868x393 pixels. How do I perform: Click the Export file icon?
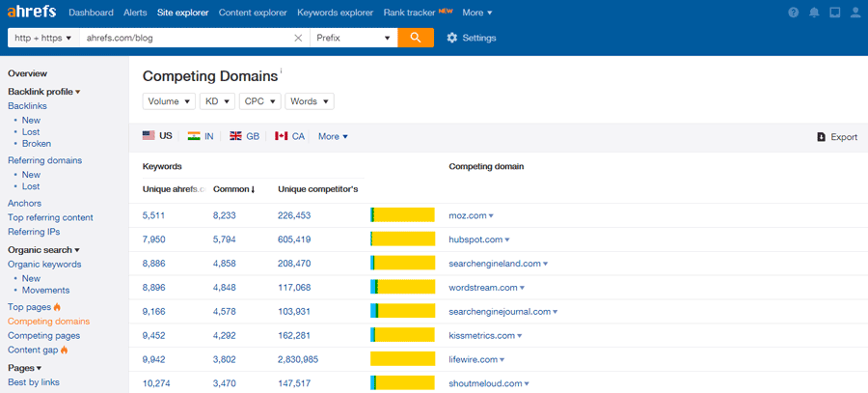click(x=822, y=137)
